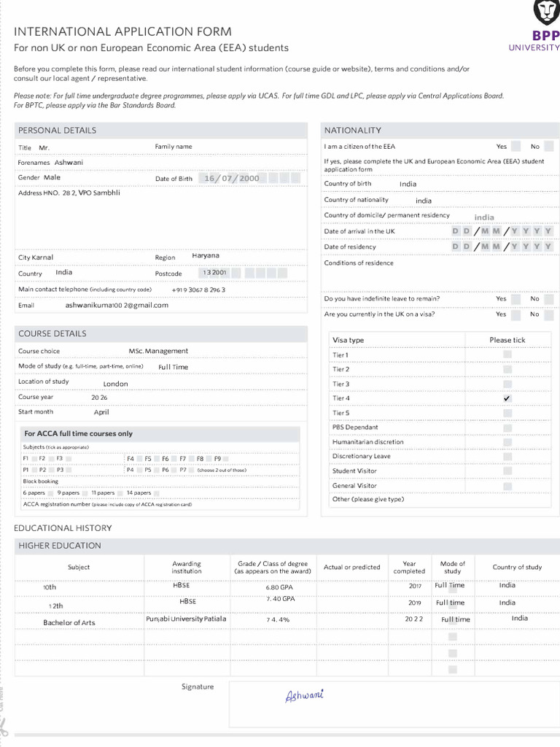560x747 pixels.
Task: Click the Bachelor of Arts subject cell
Action: (79, 622)
